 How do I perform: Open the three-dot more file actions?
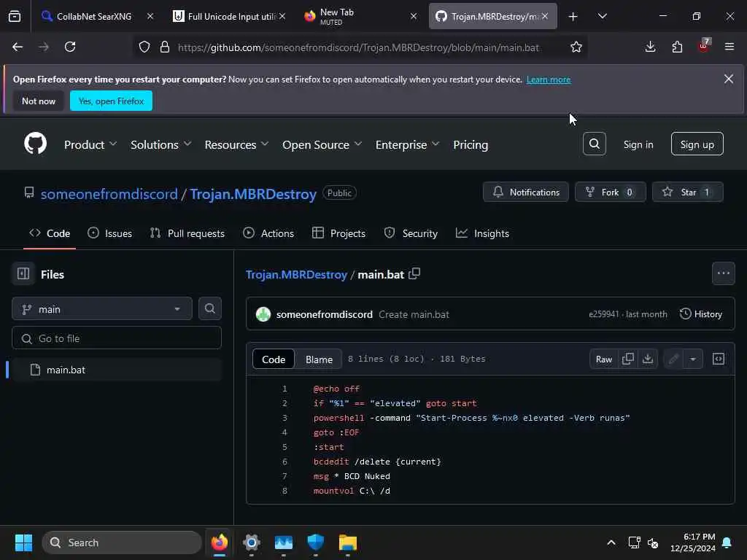pyautogui.click(x=723, y=273)
